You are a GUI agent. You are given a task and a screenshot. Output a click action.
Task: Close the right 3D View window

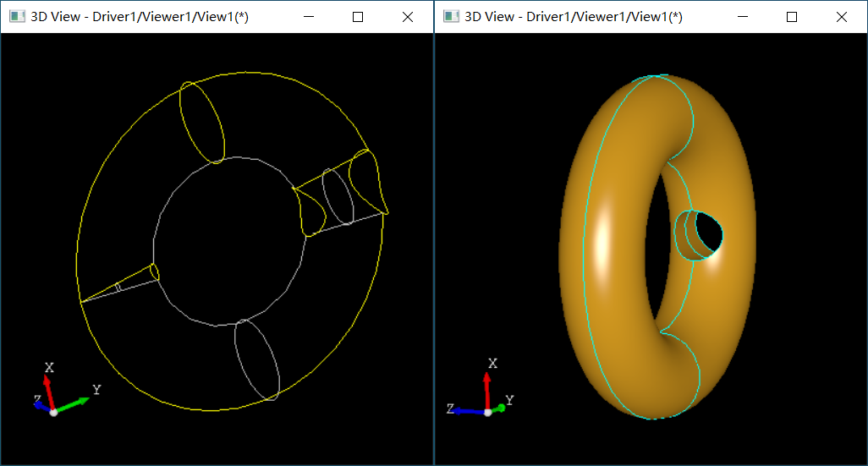point(841,17)
